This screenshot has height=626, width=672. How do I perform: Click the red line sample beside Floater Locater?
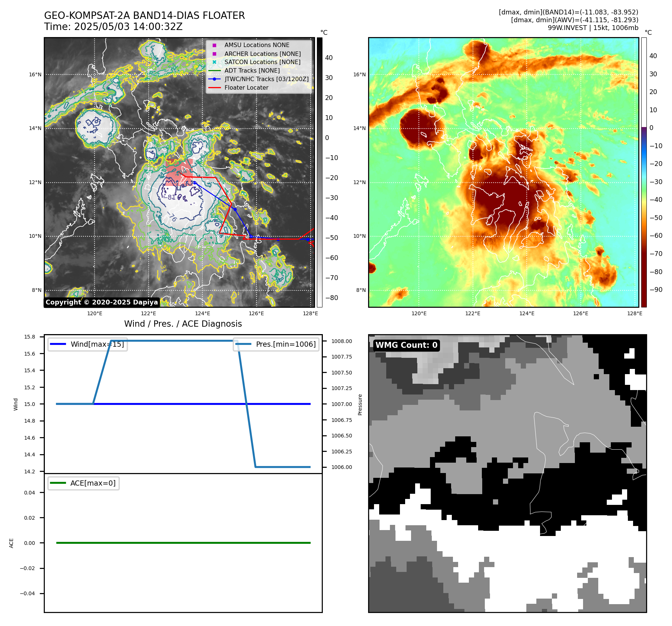point(214,87)
